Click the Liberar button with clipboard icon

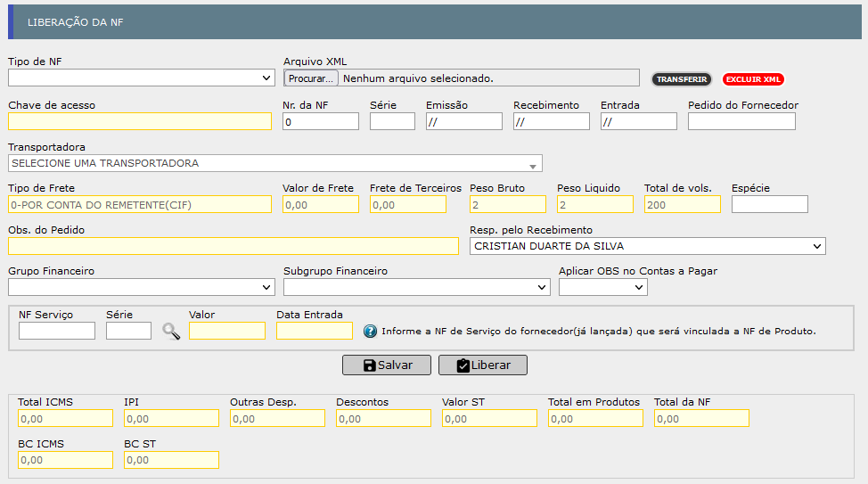pos(483,365)
